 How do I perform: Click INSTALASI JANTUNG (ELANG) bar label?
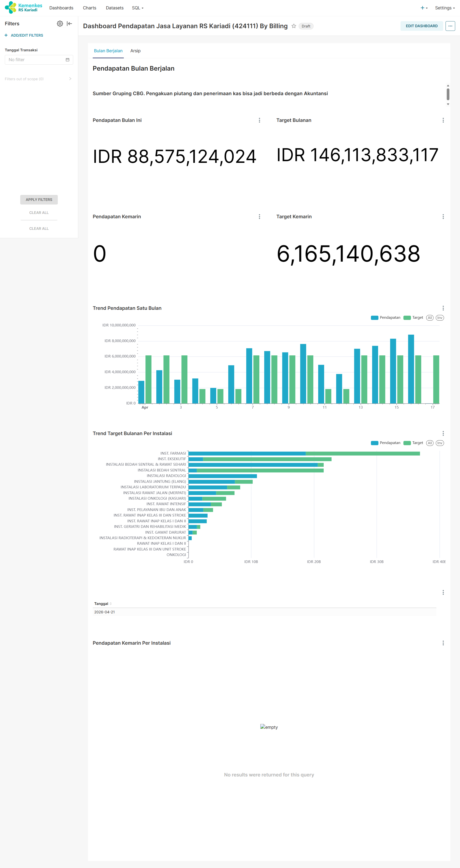160,482
